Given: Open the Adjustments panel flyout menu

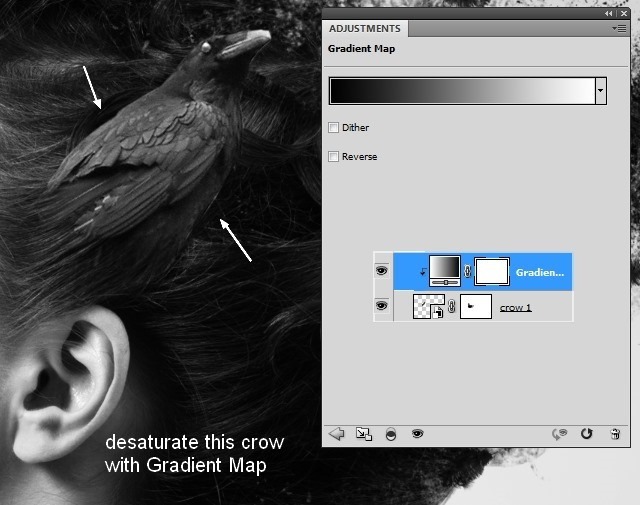Looking at the screenshot, I should pos(619,28).
